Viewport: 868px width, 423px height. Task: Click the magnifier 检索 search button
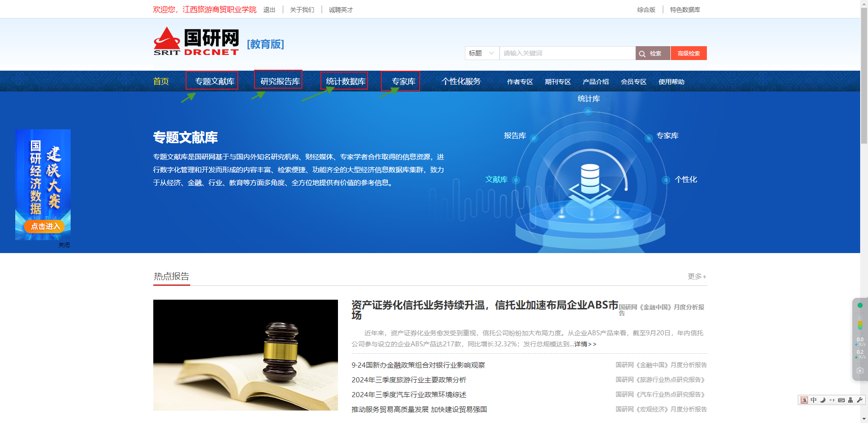point(653,53)
